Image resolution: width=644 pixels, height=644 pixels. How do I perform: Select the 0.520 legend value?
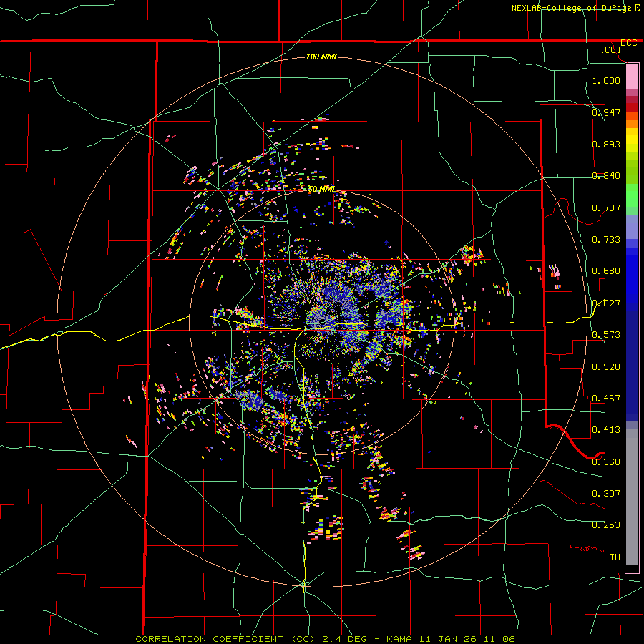tap(606, 366)
